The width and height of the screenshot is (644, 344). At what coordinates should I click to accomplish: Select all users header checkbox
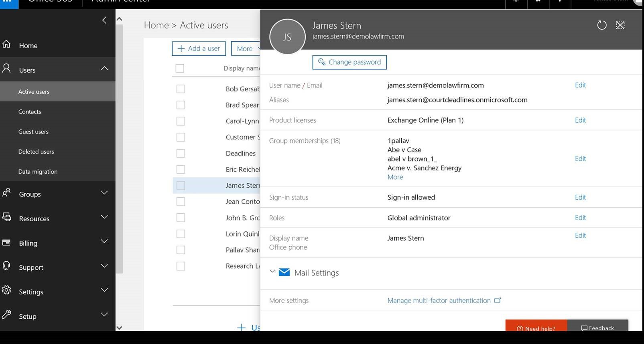click(180, 68)
